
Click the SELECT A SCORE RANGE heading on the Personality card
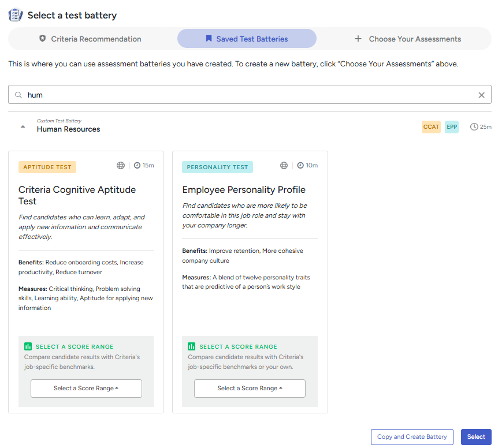click(238, 346)
